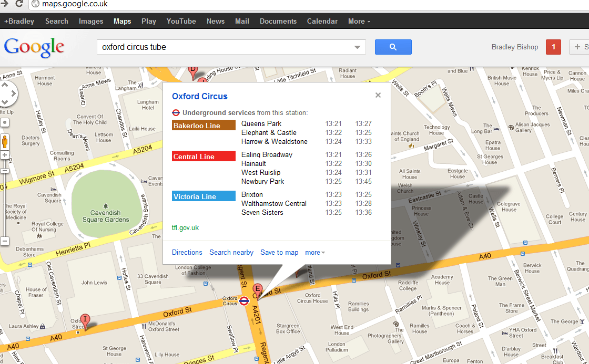The image size is (589, 364).
Task: Open the tfl.gov.uk link
Action: 185,228
